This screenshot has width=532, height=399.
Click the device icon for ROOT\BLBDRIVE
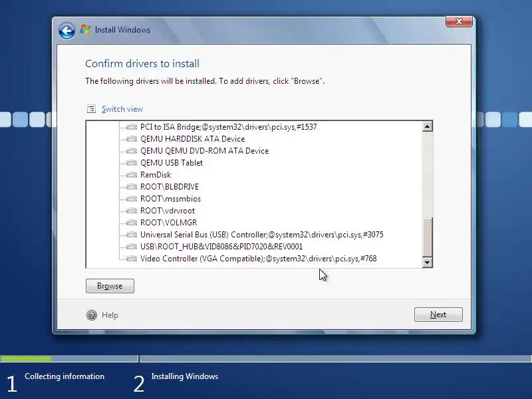point(131,187)
